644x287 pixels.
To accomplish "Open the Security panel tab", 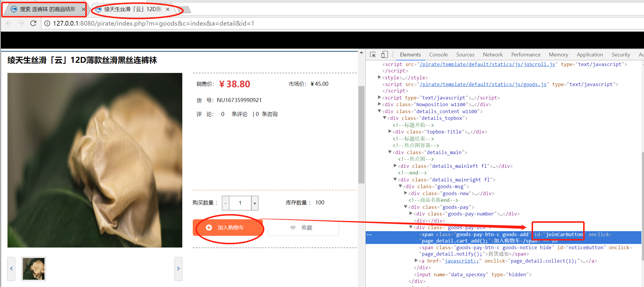I will 621,55.
